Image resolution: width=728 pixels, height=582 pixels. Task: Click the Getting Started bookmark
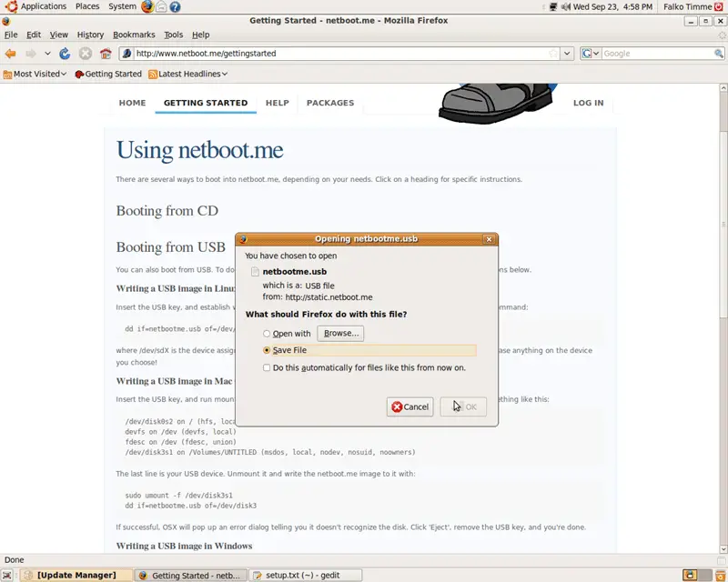coord(108,75)
